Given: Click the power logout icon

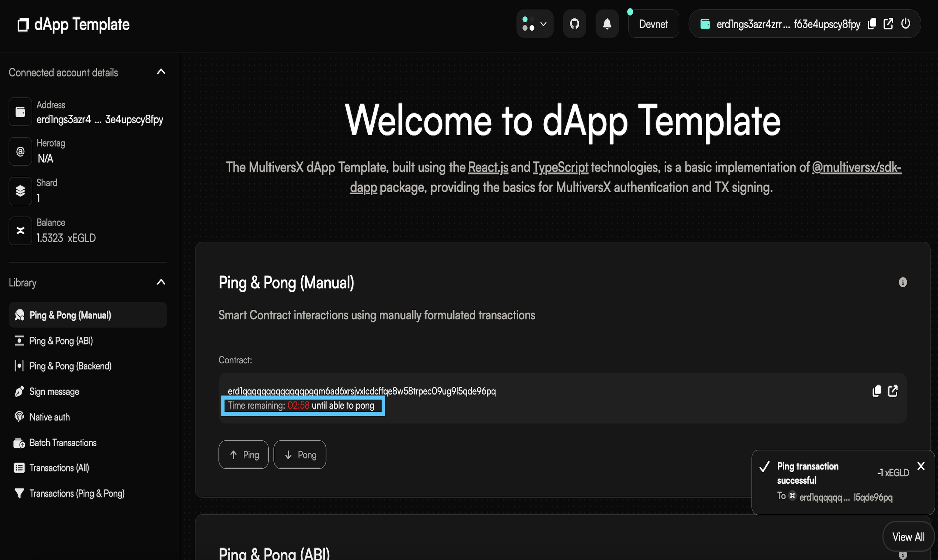Looking at the screenshot, I should [x=905, y=24].
